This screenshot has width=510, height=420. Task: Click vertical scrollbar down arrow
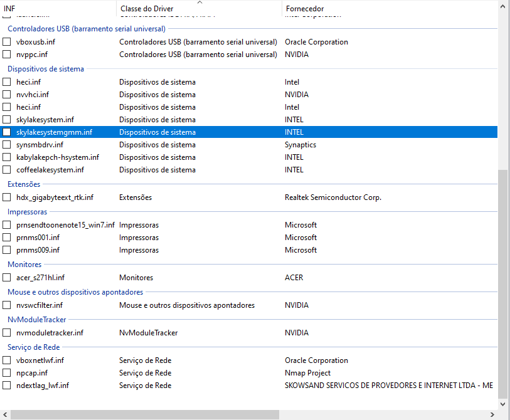click(503, 404)
